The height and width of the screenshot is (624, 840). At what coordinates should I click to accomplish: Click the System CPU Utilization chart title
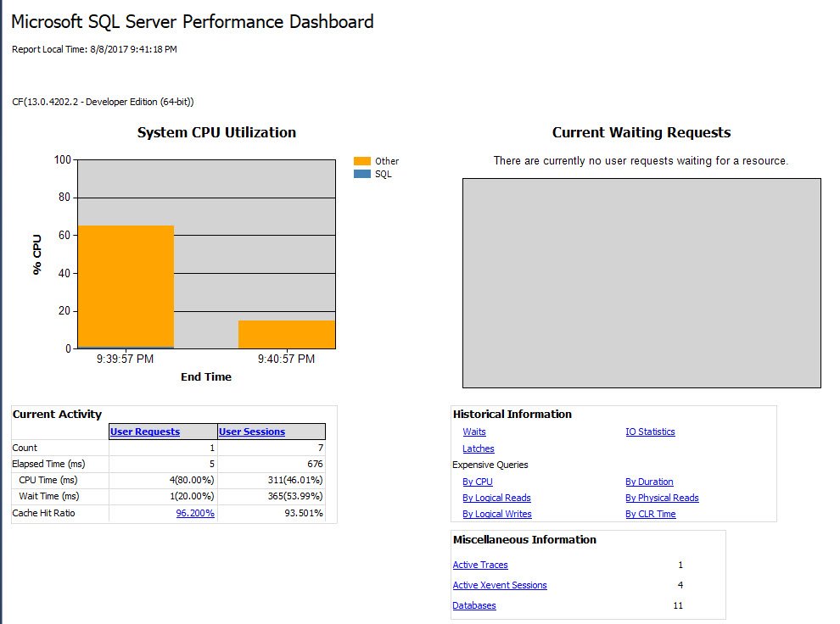tap(216, 132)
